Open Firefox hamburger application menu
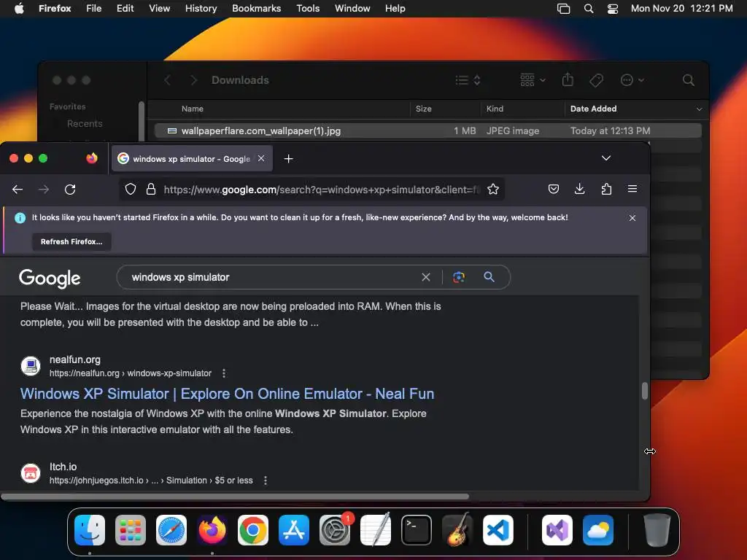 point(632,189)
